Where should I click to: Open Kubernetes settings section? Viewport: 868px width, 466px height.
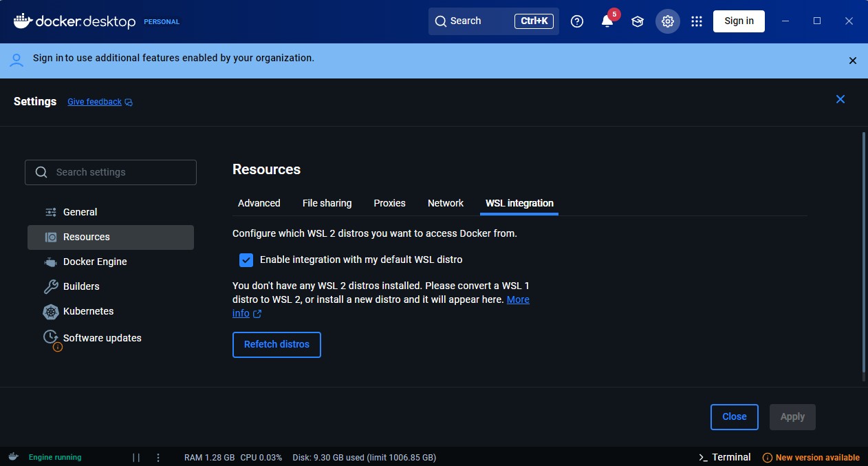[x=88, y=311]
